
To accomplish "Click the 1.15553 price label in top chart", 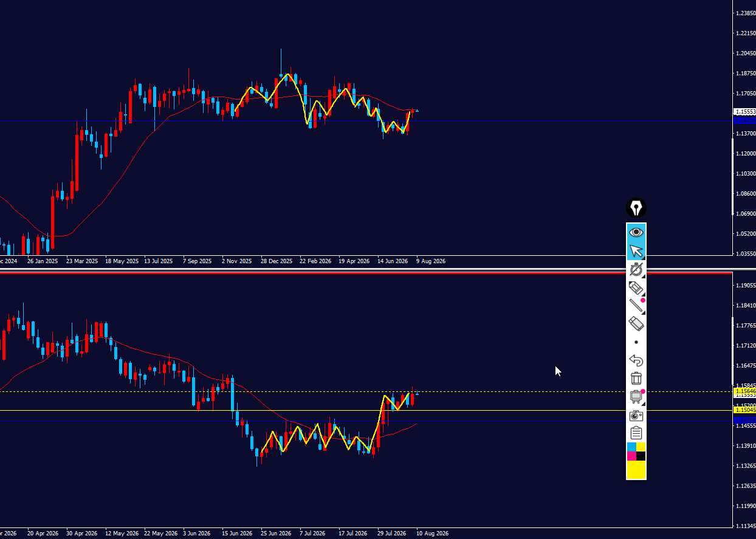I will coord(745,112).
